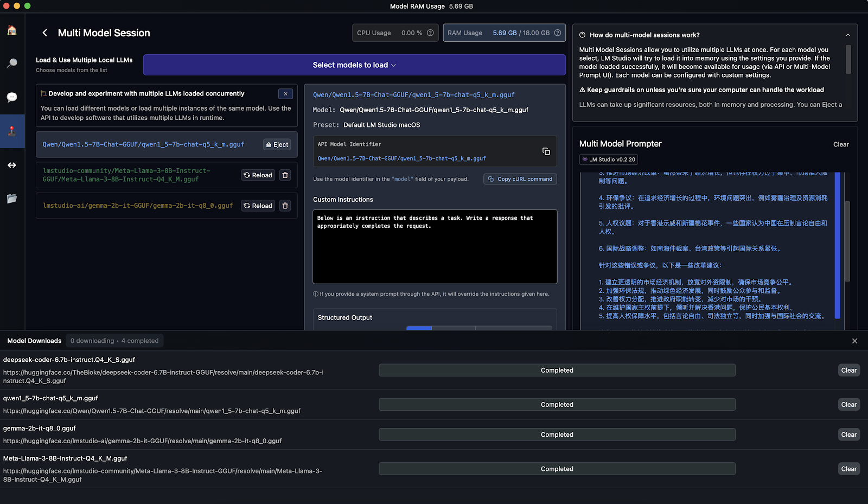The image size is (868, 504).
Task: Delete the Meta-Llama-3-8B-Instruct model via trash icon
Action: coord(285,175)
